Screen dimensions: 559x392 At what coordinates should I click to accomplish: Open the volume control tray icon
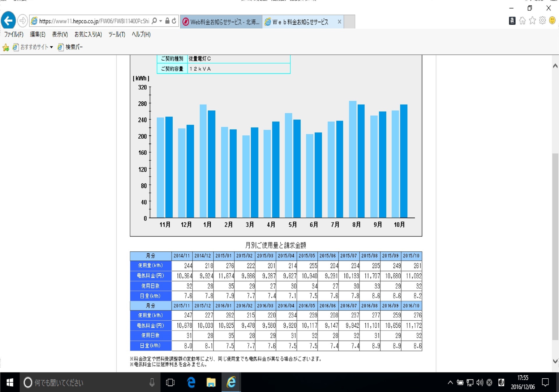coord(480,382)
